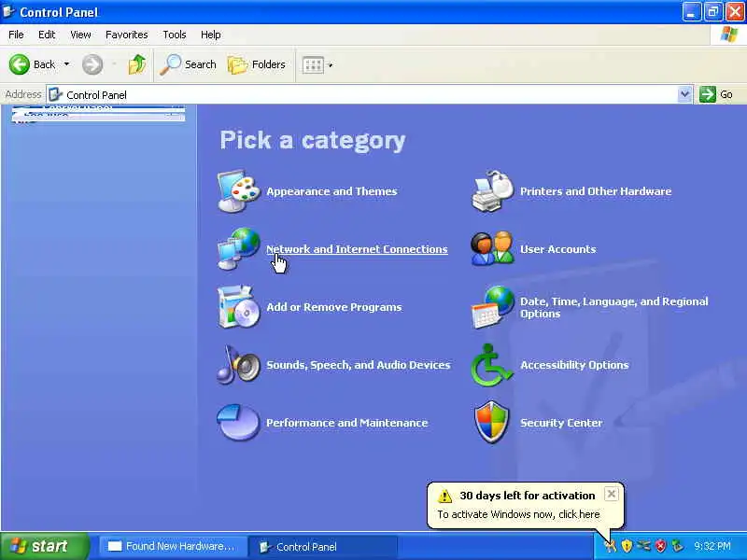Click the Date, Time, Language, and Regional Options link
The width and height of the screenshot is (747, 560).
click(x=614, y=308)
